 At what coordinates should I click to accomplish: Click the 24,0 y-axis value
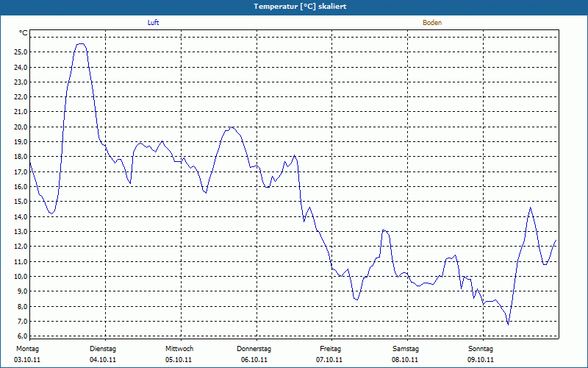point(21,67)
